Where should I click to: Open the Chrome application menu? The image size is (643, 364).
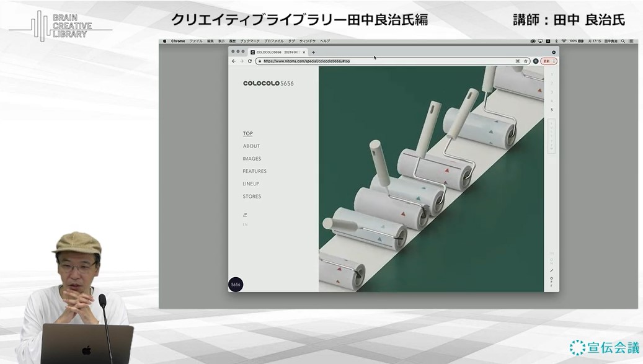[x=178, y=41]
